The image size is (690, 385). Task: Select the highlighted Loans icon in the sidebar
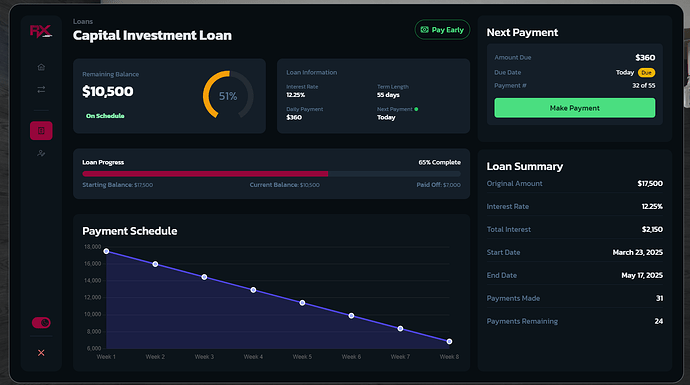pos(41,131)
